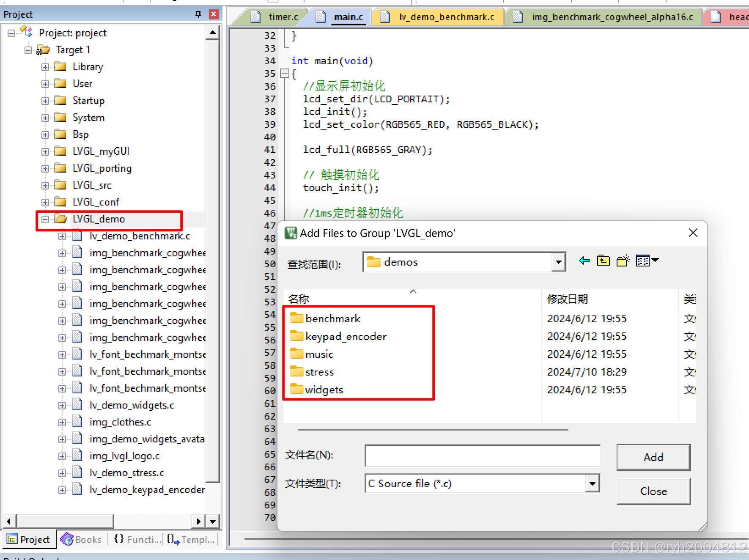Open the 查找范围 dropdown showing demos
Viewport: 749px width, 560px height.
558,262
